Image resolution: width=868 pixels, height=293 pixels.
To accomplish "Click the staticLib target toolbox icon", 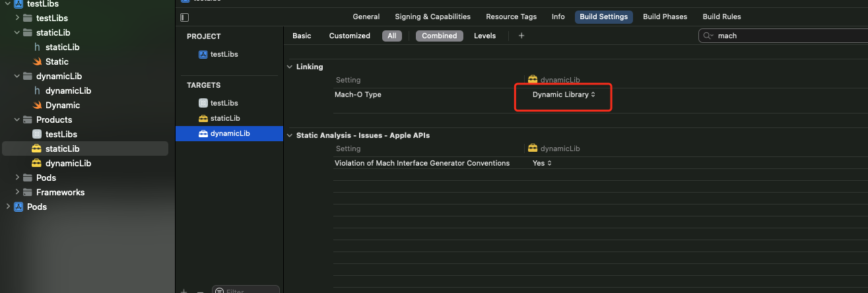I will click(x=203, y=118).
